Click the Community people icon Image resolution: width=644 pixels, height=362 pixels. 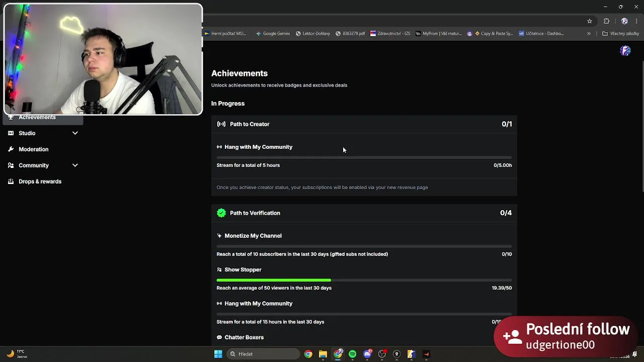coord(11,165)
